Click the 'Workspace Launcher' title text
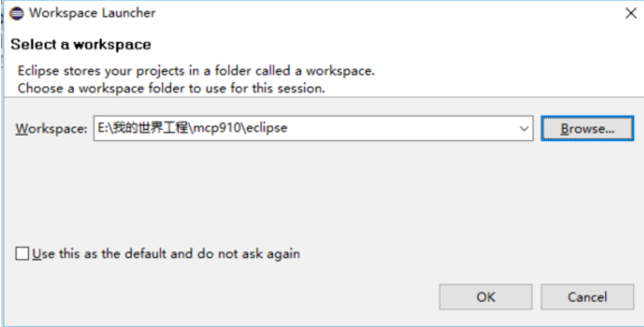 92,13
